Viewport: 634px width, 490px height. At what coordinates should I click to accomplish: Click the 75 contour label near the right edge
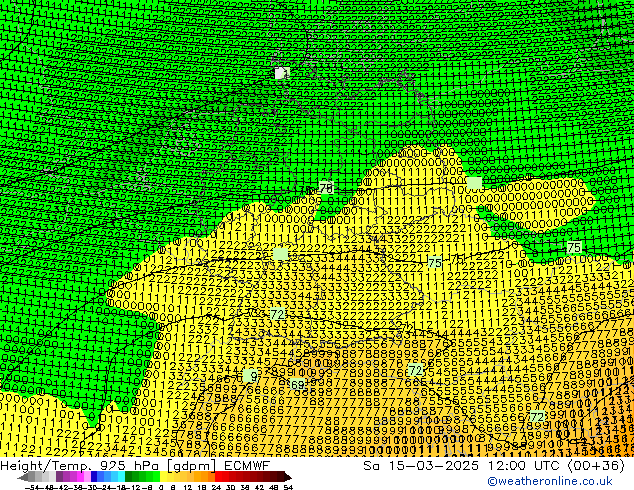[x=574, y=247]
